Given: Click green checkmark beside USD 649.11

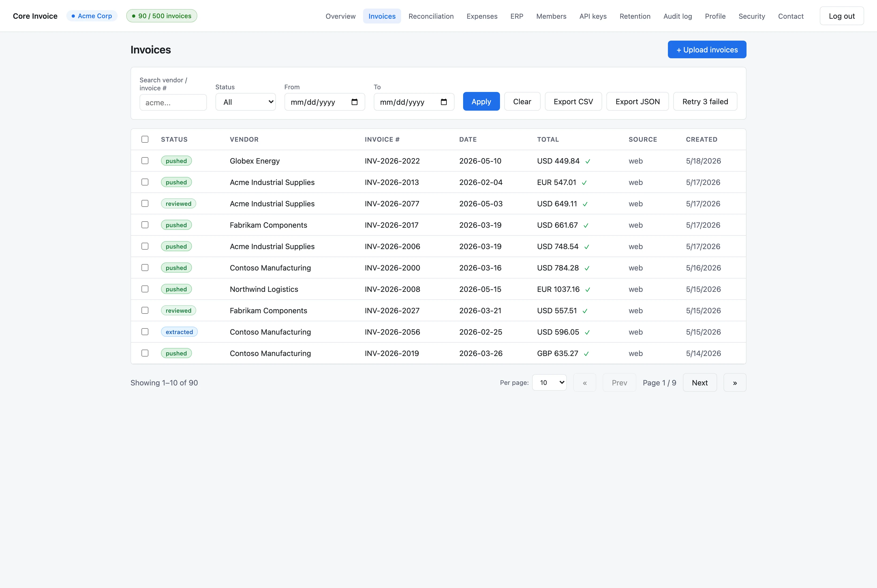Looking at the screenshot, I should [585, 204].
